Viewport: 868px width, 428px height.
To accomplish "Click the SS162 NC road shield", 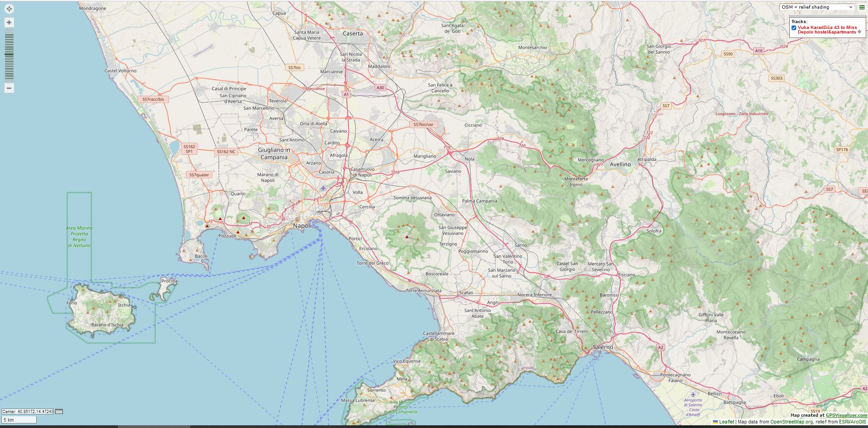I will coord(226,152).
